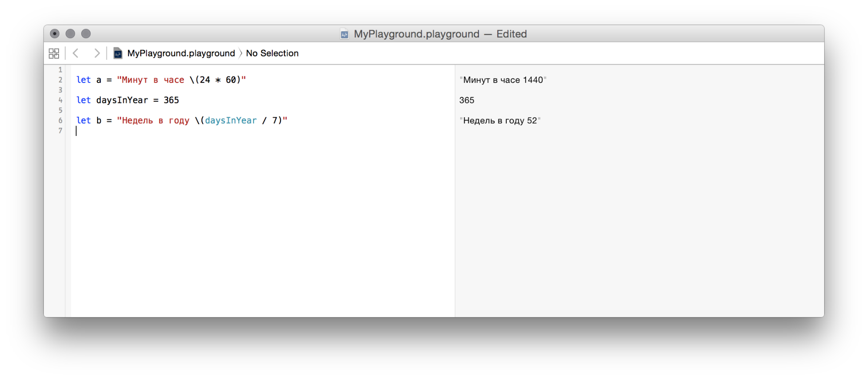Open the related items grid menu
This screenshot has width=868, height=380.
pyautogui.click(x=54, y=53)
